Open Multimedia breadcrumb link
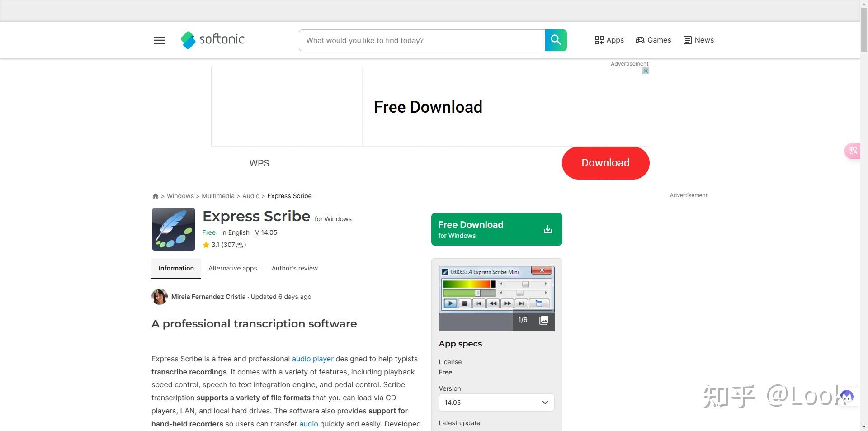 click(x=218, y=196)
